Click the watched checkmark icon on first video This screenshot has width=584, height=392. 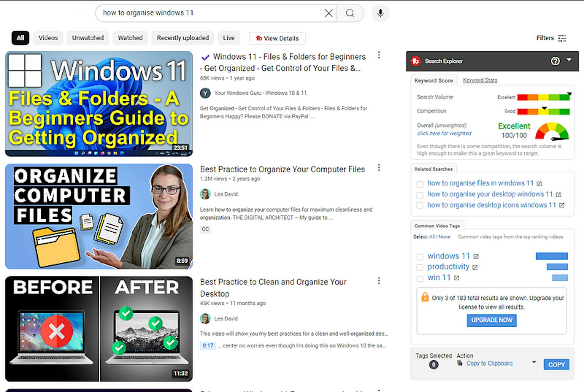(x=206, y=57)
